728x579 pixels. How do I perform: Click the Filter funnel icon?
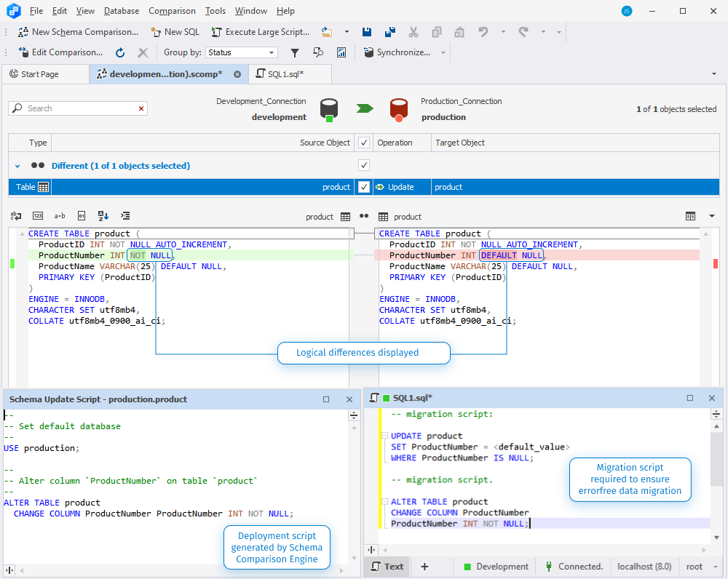point(294,52)
